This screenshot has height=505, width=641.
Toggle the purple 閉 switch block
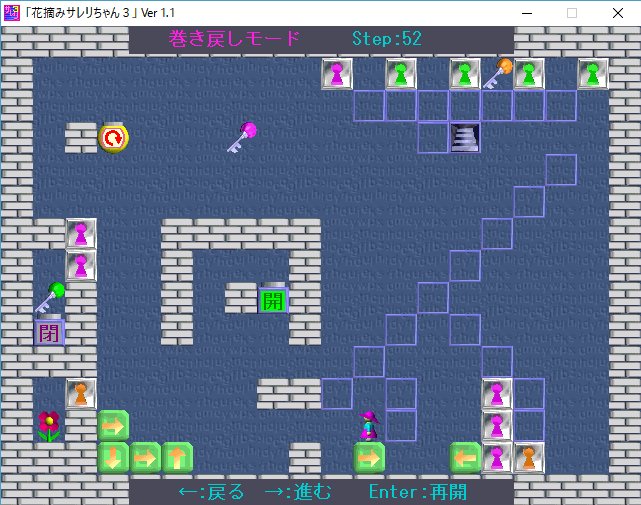[x=49, y=331]
